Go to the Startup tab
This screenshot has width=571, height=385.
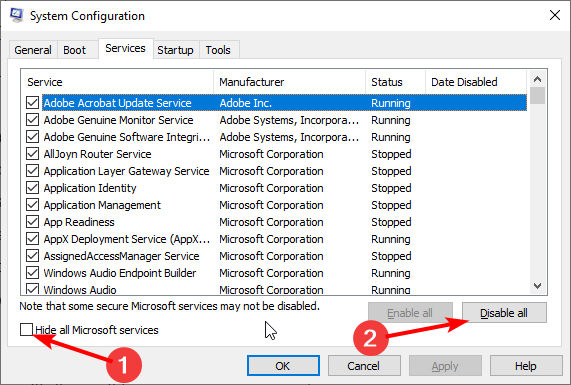tap(176, 50)
